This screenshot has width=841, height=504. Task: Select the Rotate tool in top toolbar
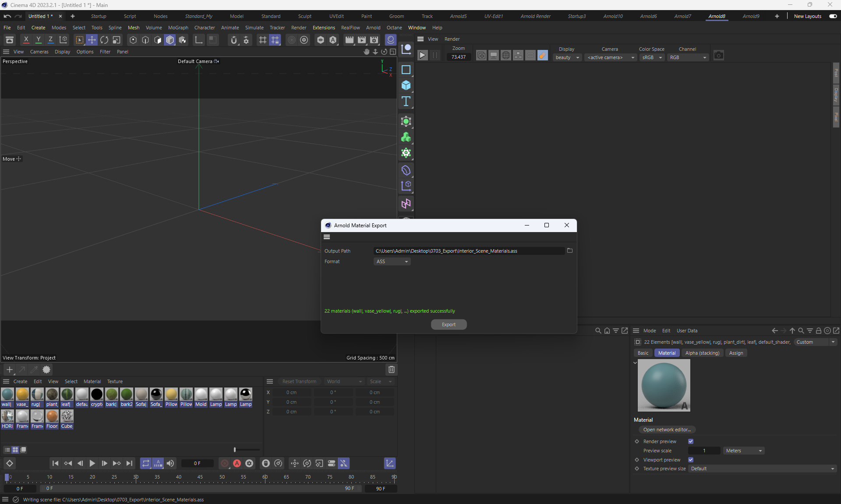tap(104, 40)
